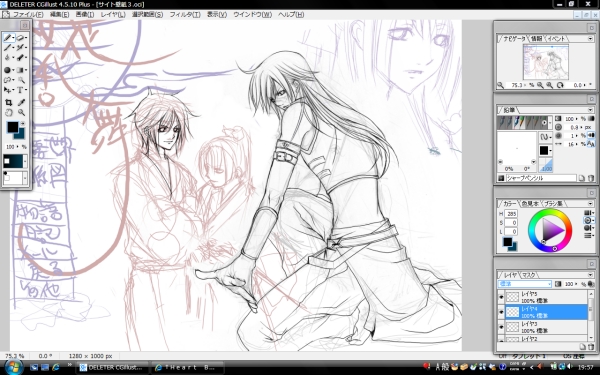Open color panel options menu arrow
The width and height of the screenshot is (600, 375).
pos(590,204)
